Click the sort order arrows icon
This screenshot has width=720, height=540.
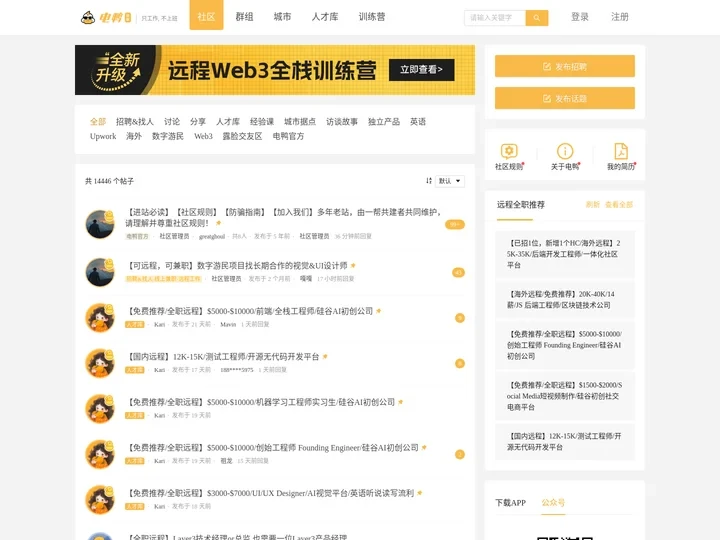[428, 181]
